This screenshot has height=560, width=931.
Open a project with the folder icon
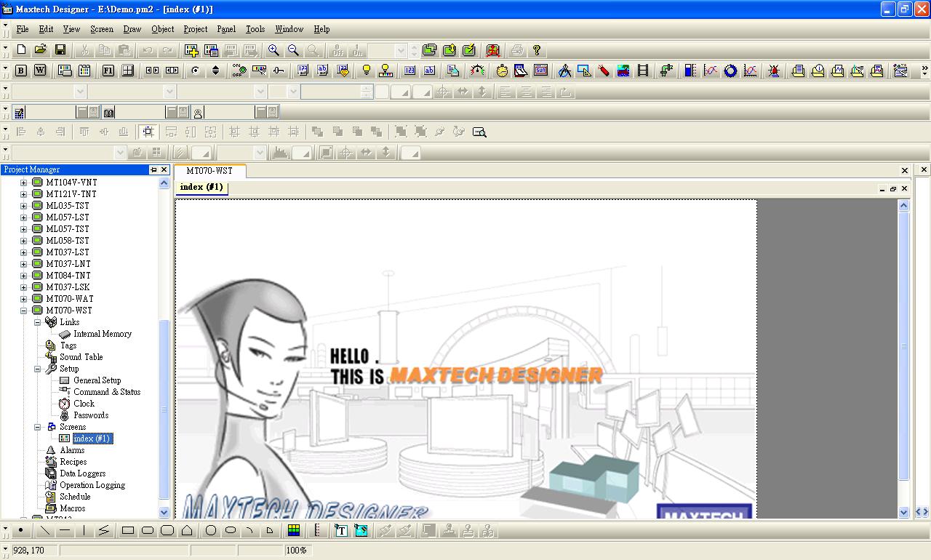pos(41,50)
